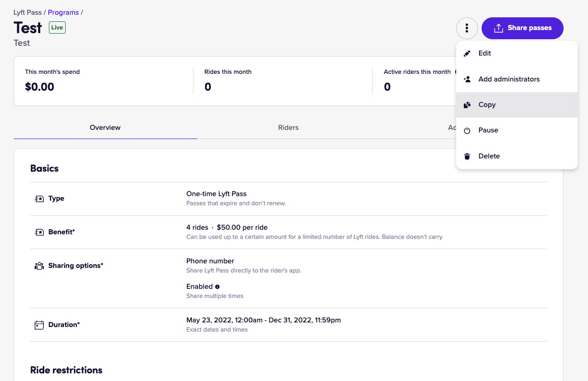Click the person-plus icon for Add administrators
The image size is (588, 381).
click(x=467, y=79)
